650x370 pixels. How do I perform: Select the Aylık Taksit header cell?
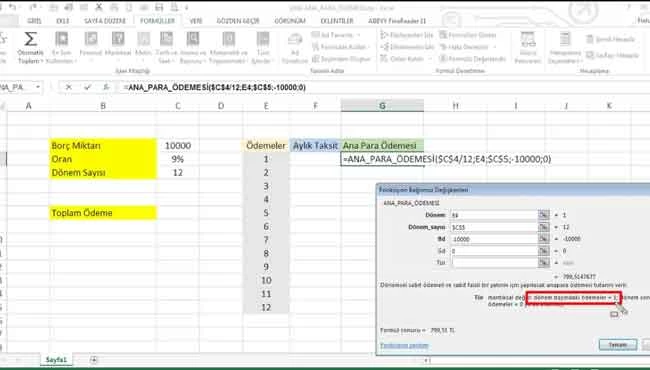[x=315, y=145]
